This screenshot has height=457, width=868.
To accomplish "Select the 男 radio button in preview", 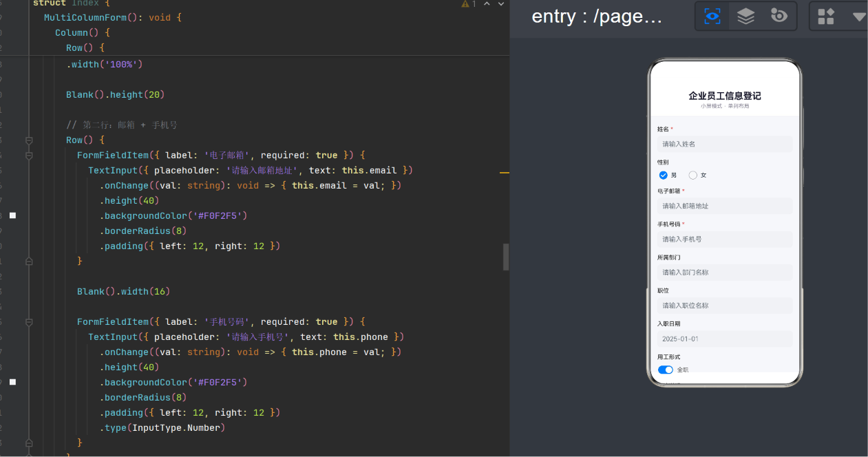I will (x=664, y=175).
